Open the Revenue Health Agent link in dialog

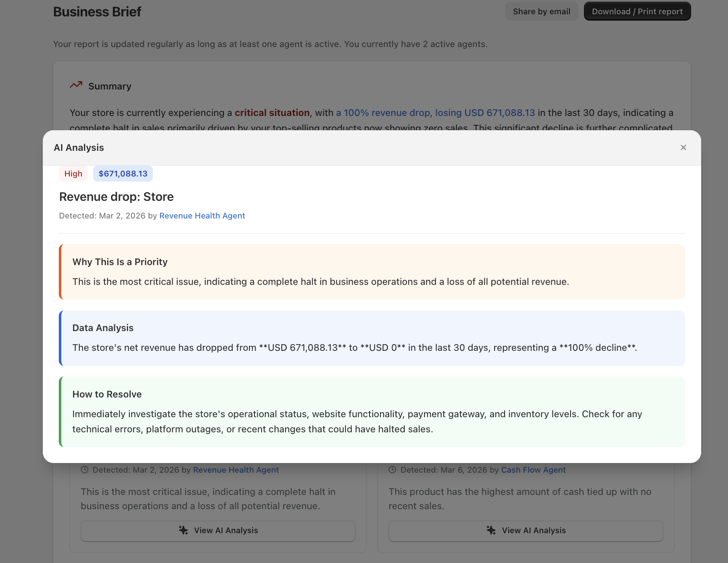coord(202,216)
